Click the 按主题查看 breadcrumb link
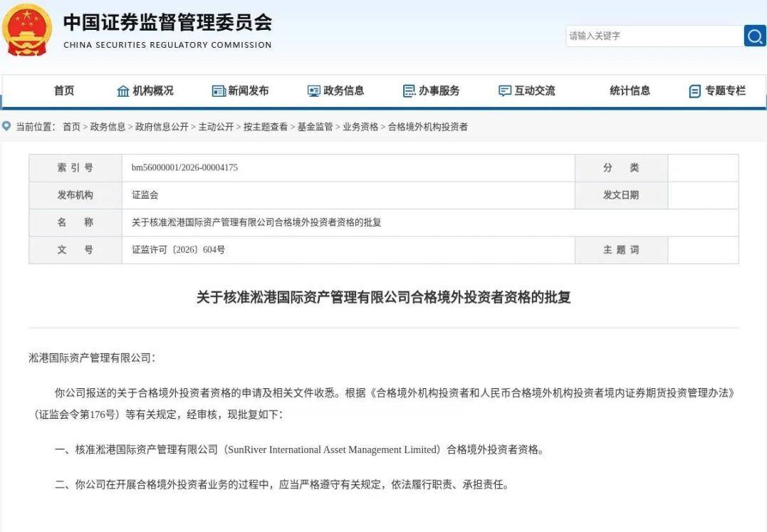The image size is (767, 532). click(266, 127)
